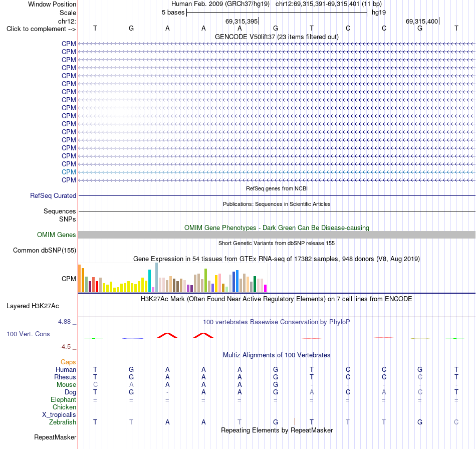Click the 'Click to complement -->' label

click(41, 29)
